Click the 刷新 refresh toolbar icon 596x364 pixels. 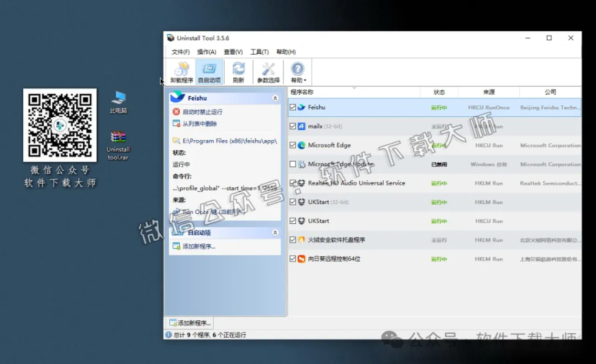239,71
